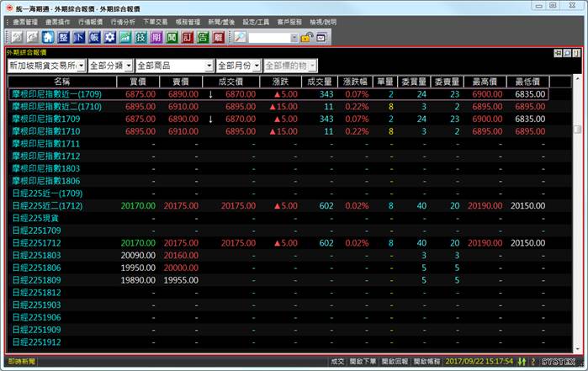
Task: Open the toolbar search combo box arrow
Action: [294, 38]
